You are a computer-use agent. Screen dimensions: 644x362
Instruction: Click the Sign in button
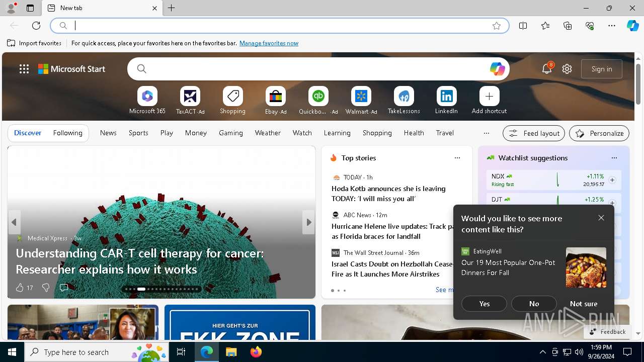(602, 69)
